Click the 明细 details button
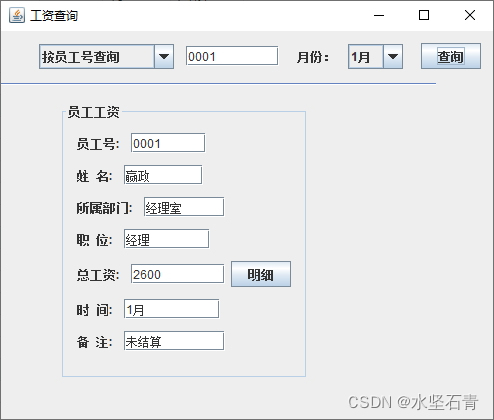Viewport: 494px width, 420px height. [261, 274]
